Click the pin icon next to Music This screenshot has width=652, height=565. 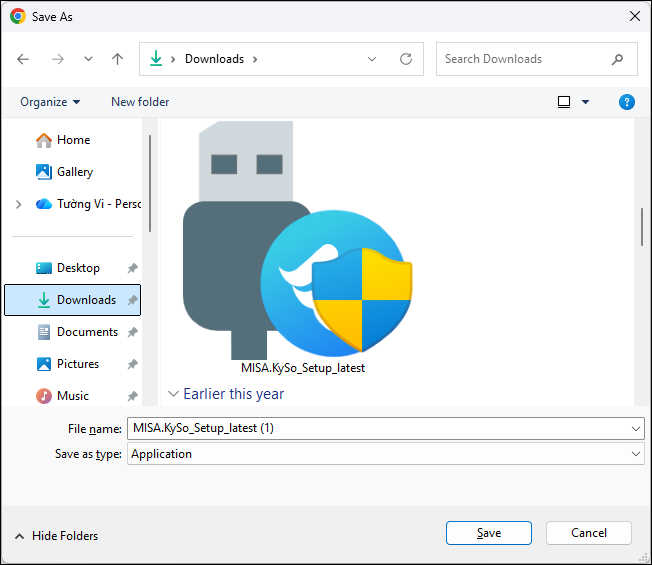click(132, 396)
